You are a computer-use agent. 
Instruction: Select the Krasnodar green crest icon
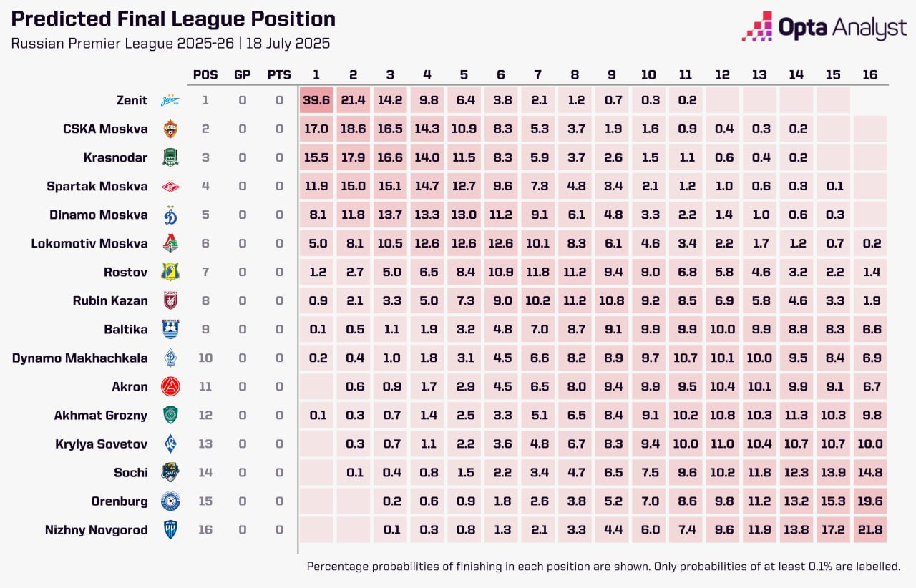click(170, 158)
